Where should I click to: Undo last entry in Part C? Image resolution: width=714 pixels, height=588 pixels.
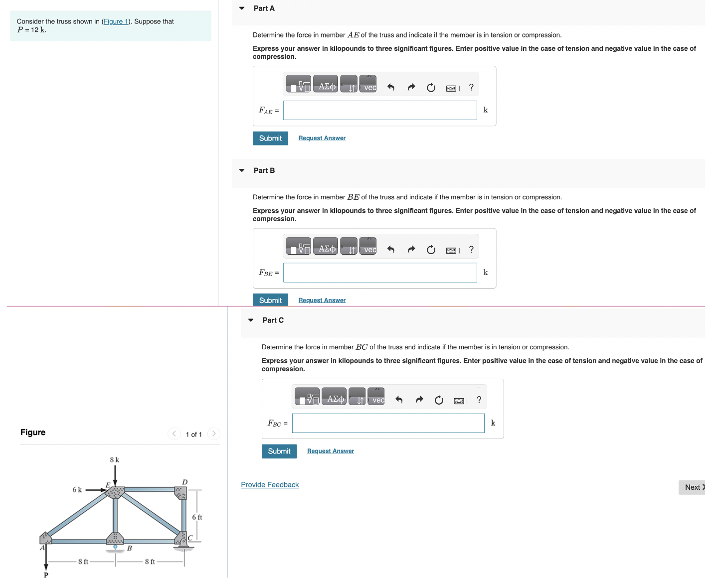[399, 400]
